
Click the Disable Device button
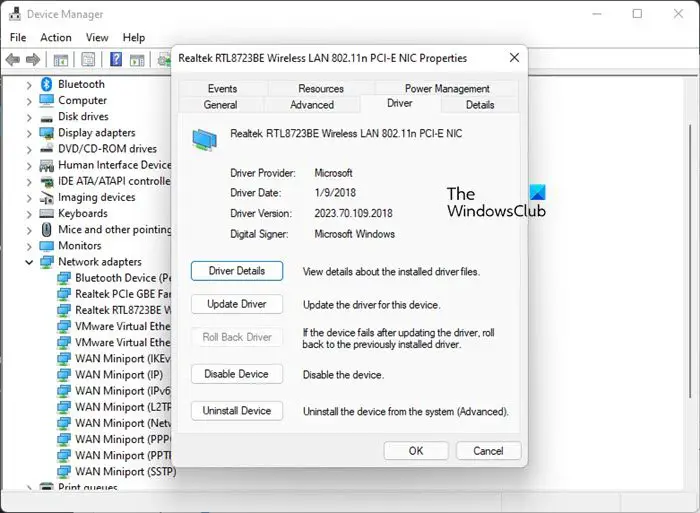coord(237,374)
